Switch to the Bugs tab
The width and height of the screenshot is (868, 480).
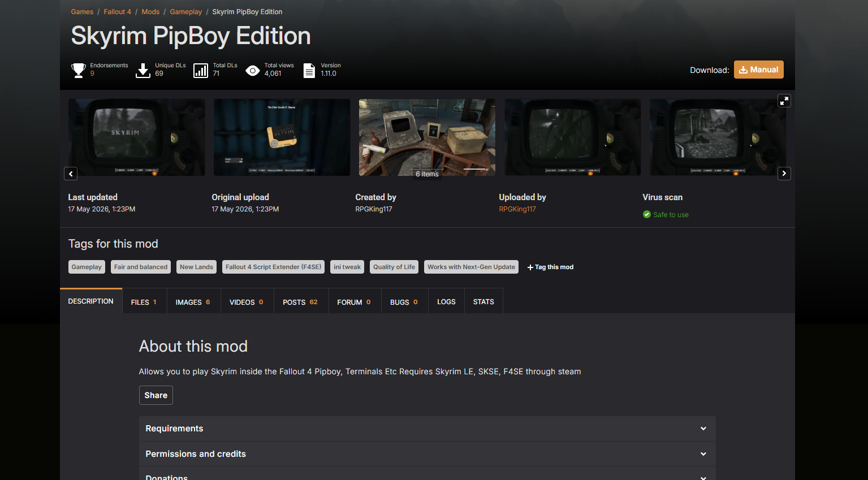(x=404, y=302)
